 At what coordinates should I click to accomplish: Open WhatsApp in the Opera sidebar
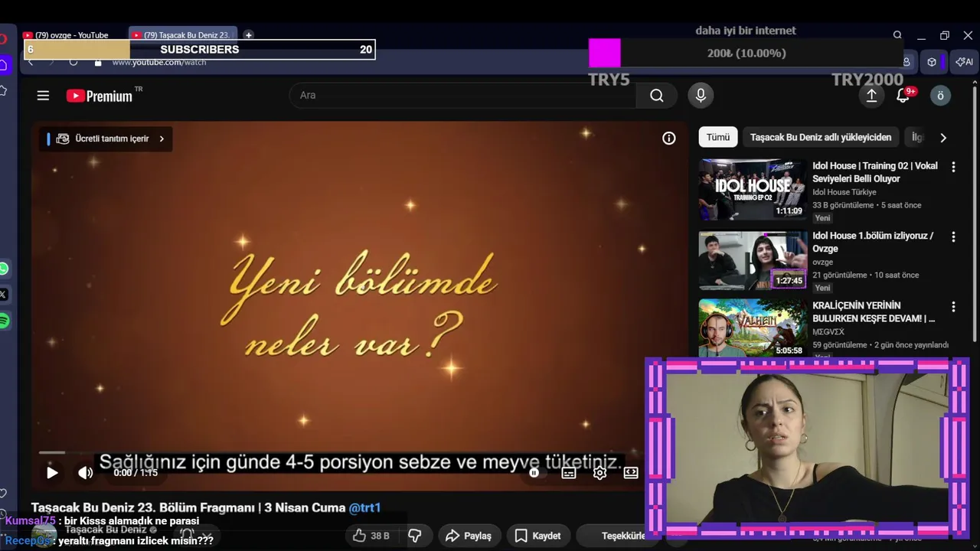click(4, 269)
